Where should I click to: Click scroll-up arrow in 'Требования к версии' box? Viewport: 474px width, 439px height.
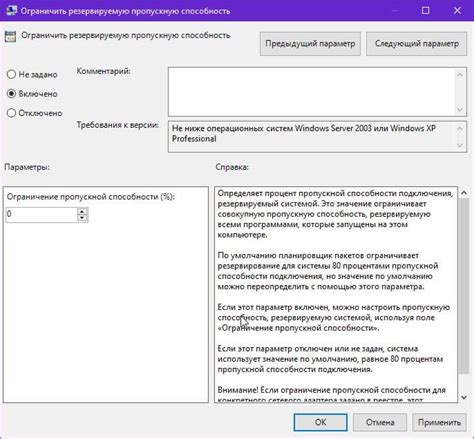tap(460, 128)
